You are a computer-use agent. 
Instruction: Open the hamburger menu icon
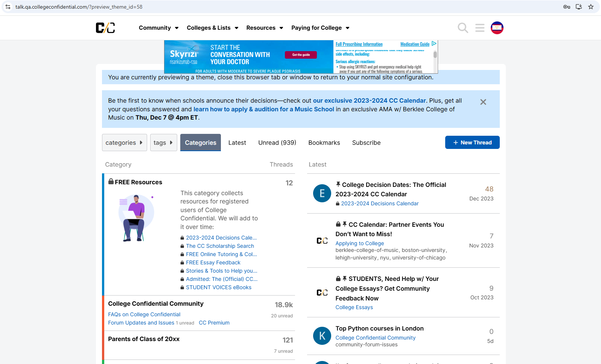tap(480, 28)
